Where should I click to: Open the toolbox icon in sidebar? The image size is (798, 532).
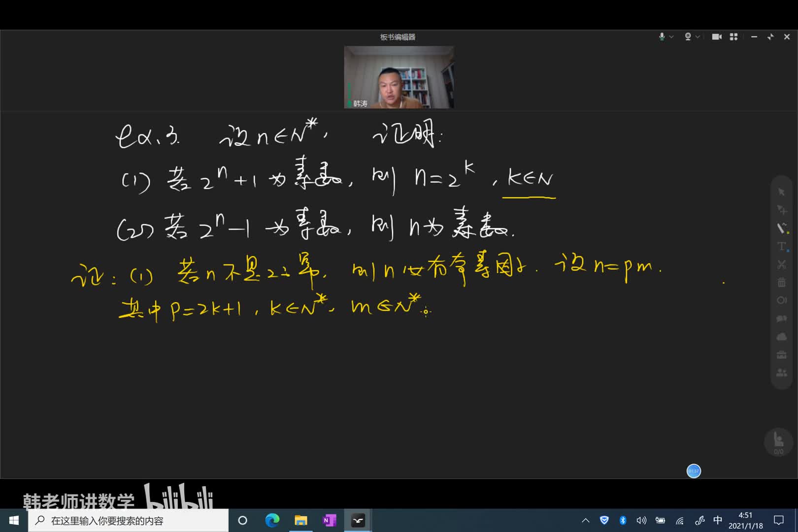781,355
